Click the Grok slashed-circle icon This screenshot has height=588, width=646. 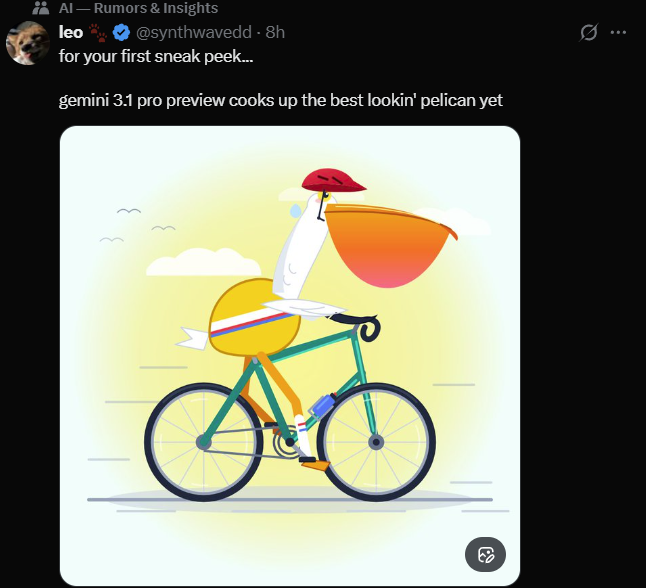(588, 32)
